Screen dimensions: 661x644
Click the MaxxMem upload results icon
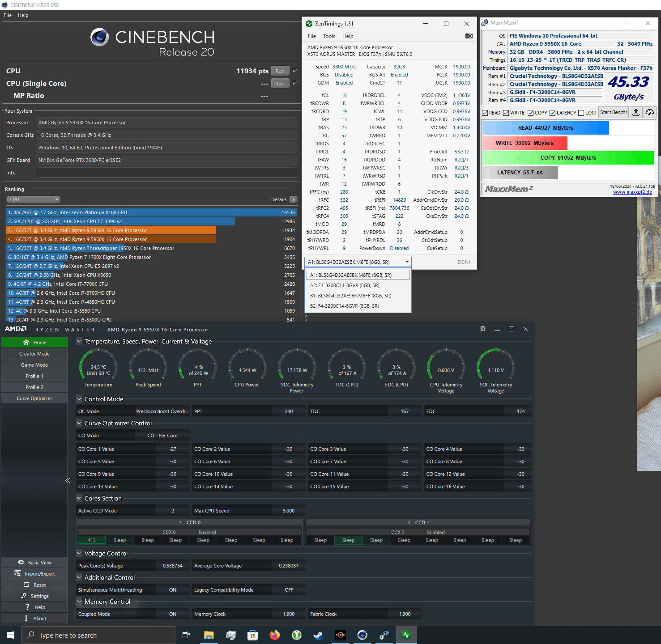[636, 113]
